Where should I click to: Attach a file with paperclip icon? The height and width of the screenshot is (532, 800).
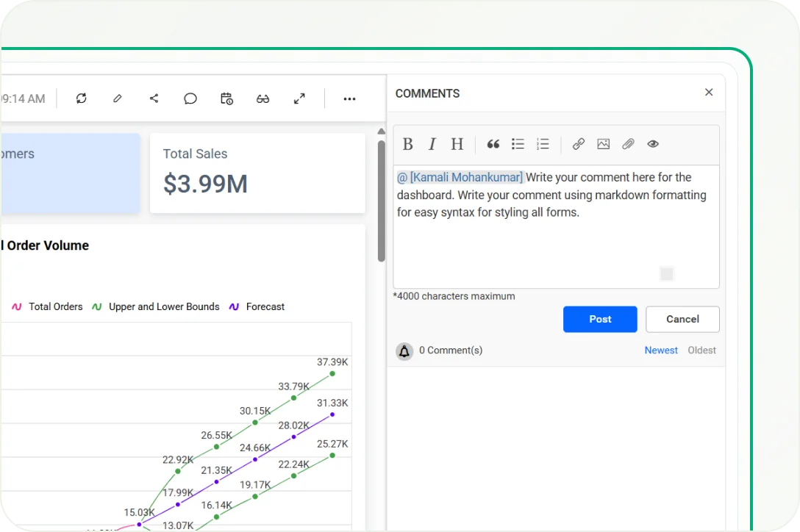tap(628, 144)
